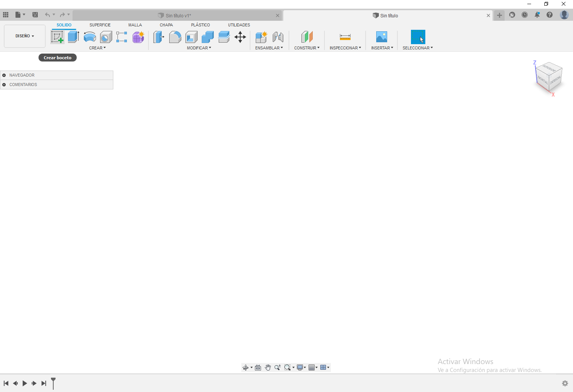This screenshot has width=573, height=392.
Task: Expand the NAVEGADOR panel
Action: pos(4,75)
